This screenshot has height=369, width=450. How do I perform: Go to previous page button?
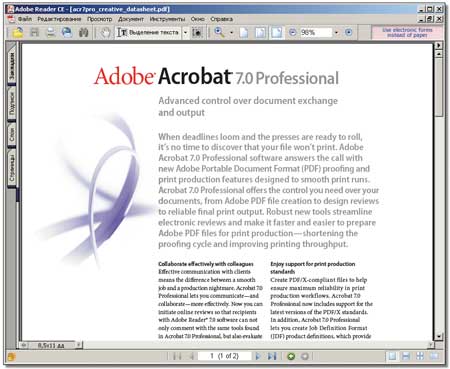(192, 356)
